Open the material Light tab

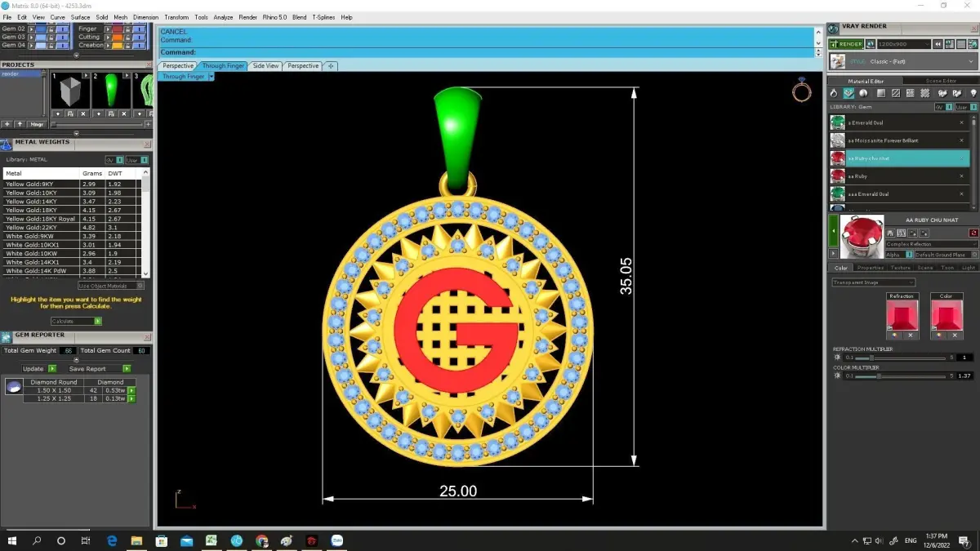click(x=969, y=268)
